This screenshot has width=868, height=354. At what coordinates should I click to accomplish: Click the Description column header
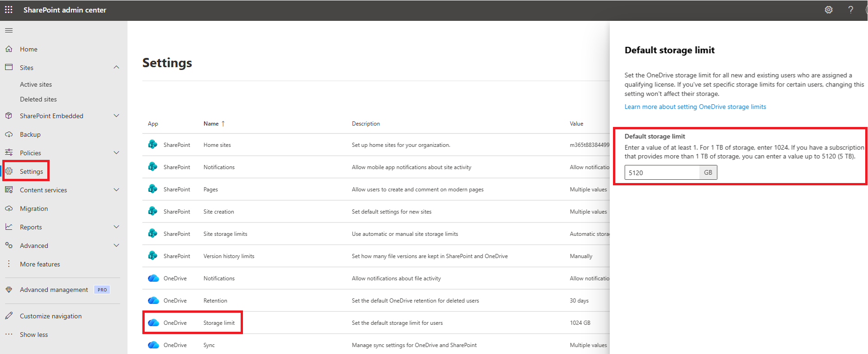[x=366, y=124]
